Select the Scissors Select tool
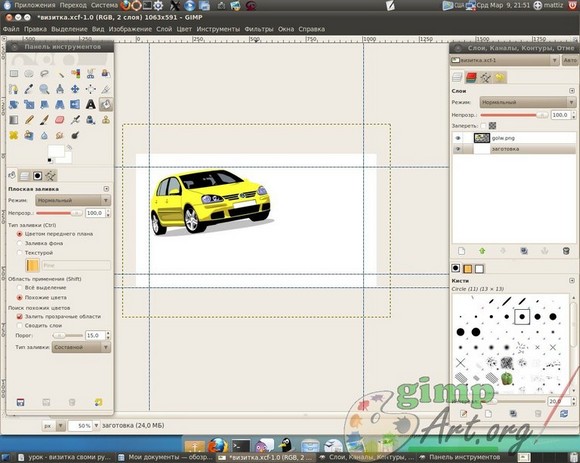Viewport: 580px width, 463px height. click(91, 74)
